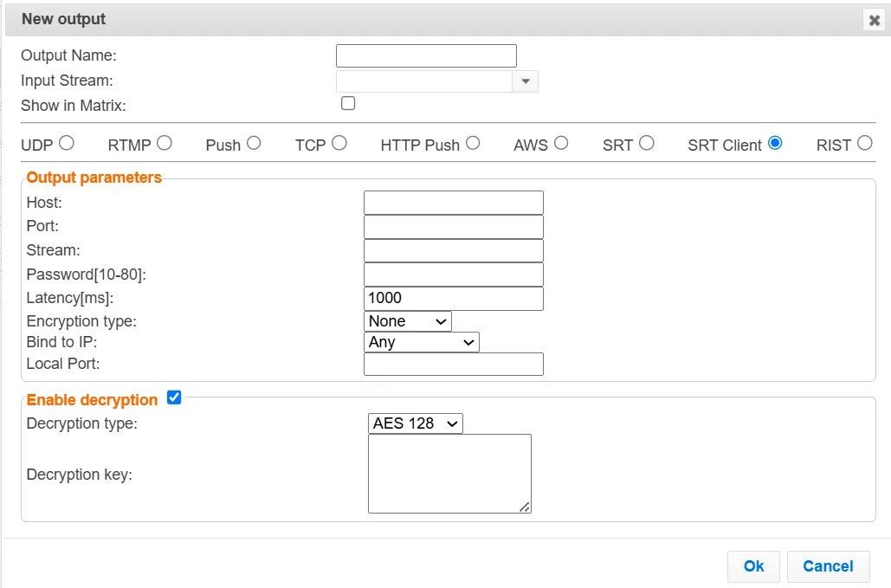Enable the Show in Matrix checkbox
This screenshot has height=588, width=891.
(348, 104)
